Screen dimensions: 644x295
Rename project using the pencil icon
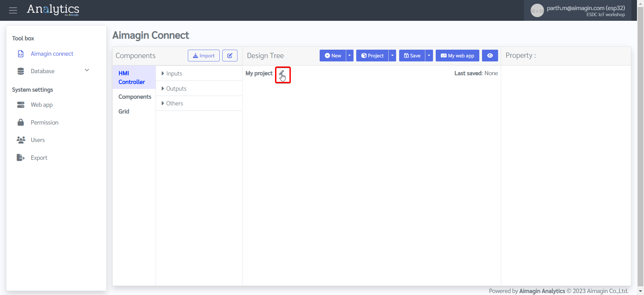coord(281,73)
